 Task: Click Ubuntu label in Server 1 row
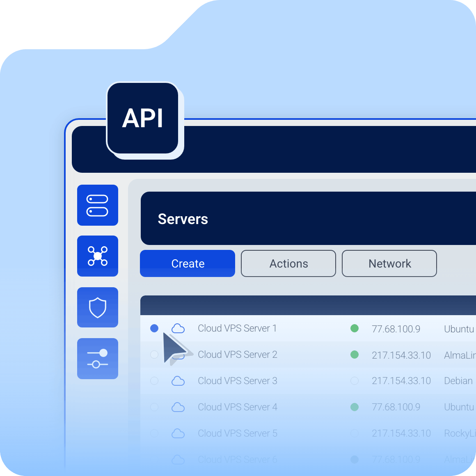[459, 329]
